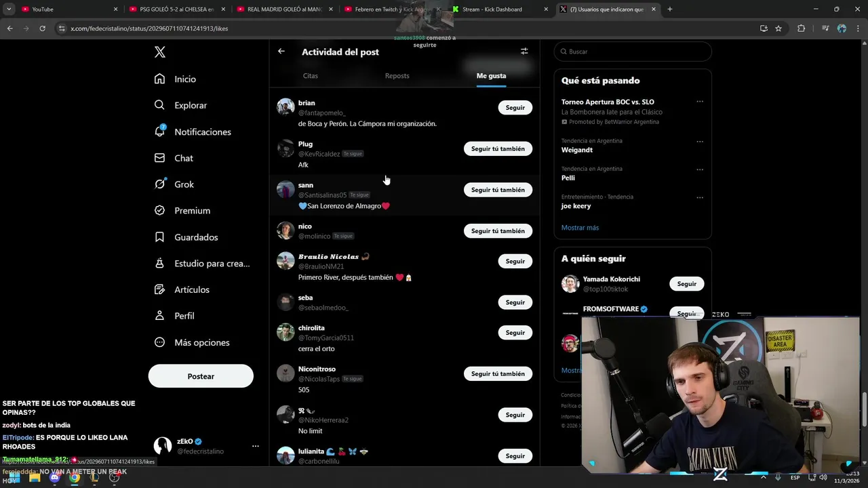868x488 pixels.
Task: Open the Premium section
Action: tap(182, 211)
